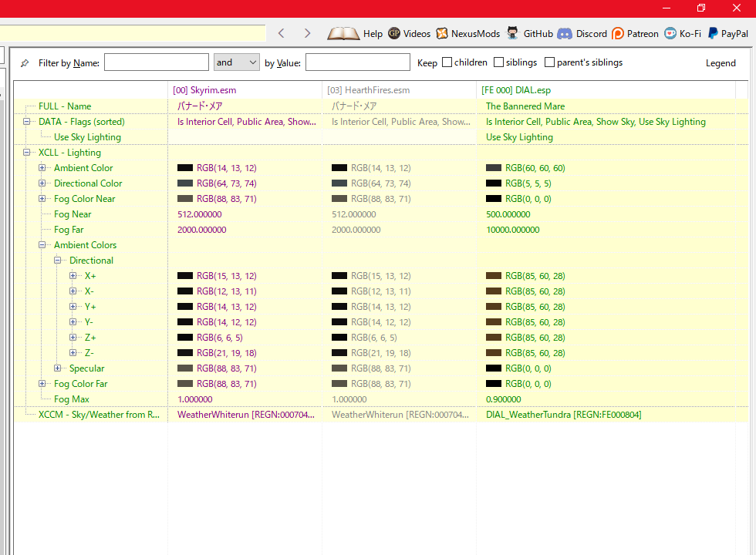Click Skyrim.esm Directional Color swatch RGB(64, 73, 74)

point(185,183)
